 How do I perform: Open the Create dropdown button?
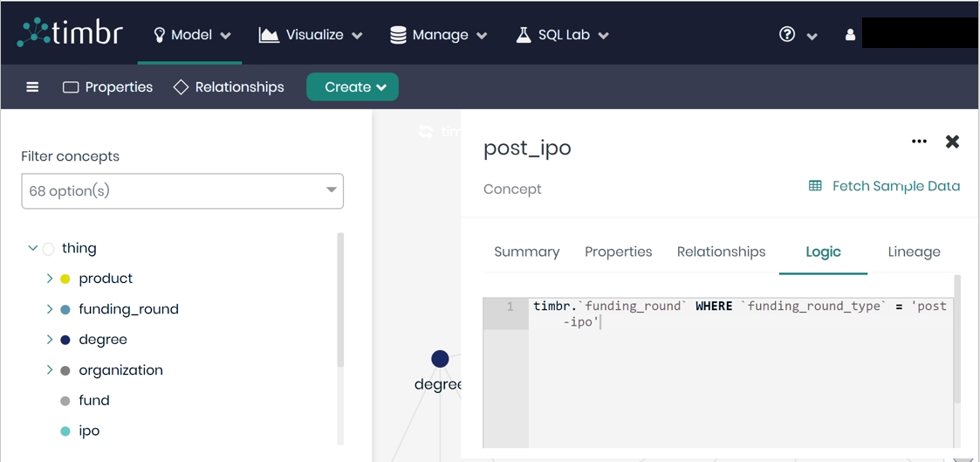353,87
